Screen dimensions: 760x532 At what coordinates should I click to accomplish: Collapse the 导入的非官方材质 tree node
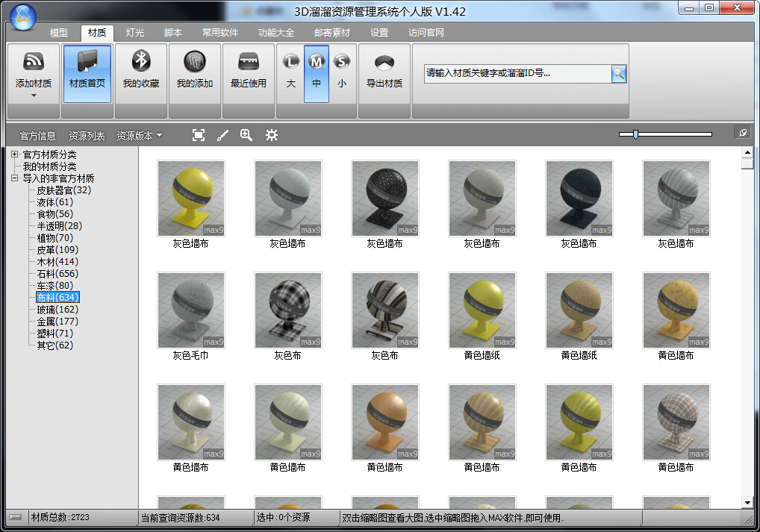pos(14,178)
